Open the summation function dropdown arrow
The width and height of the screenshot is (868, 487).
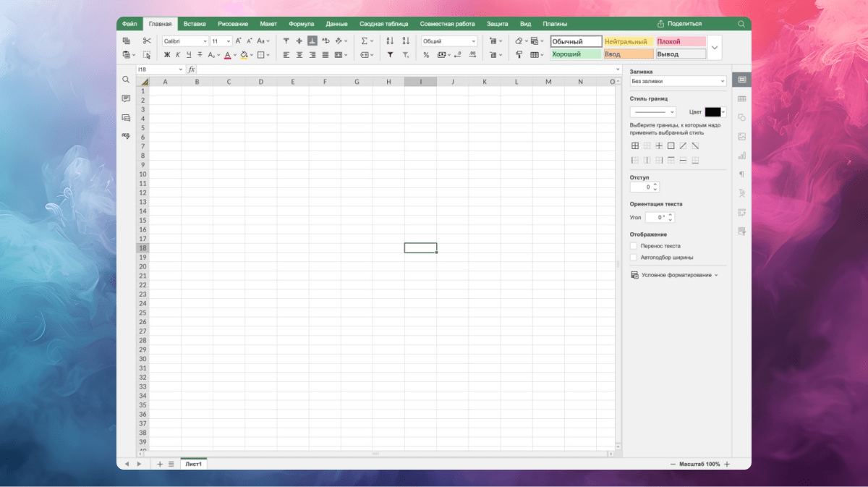click(373, 41)
